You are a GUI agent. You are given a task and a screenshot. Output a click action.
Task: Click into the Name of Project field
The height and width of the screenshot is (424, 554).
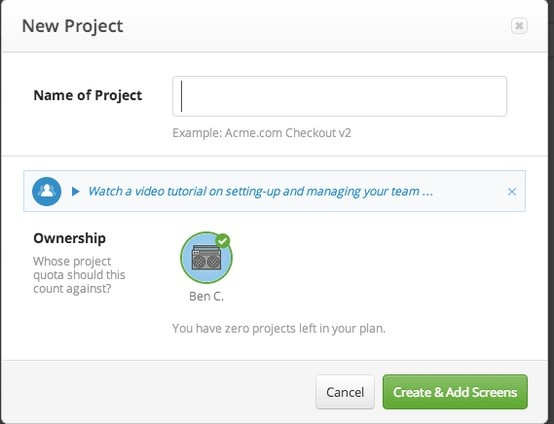click(x=339, y=96)
